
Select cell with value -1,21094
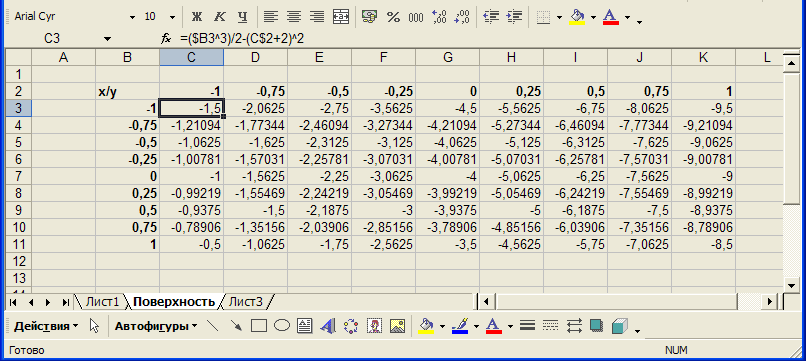pyautogui.click(x=191, y=125)
